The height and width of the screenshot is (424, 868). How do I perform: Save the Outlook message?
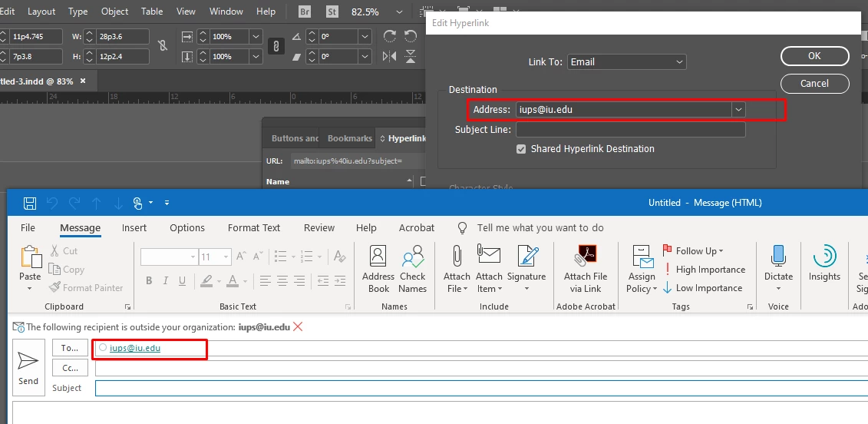30,203
